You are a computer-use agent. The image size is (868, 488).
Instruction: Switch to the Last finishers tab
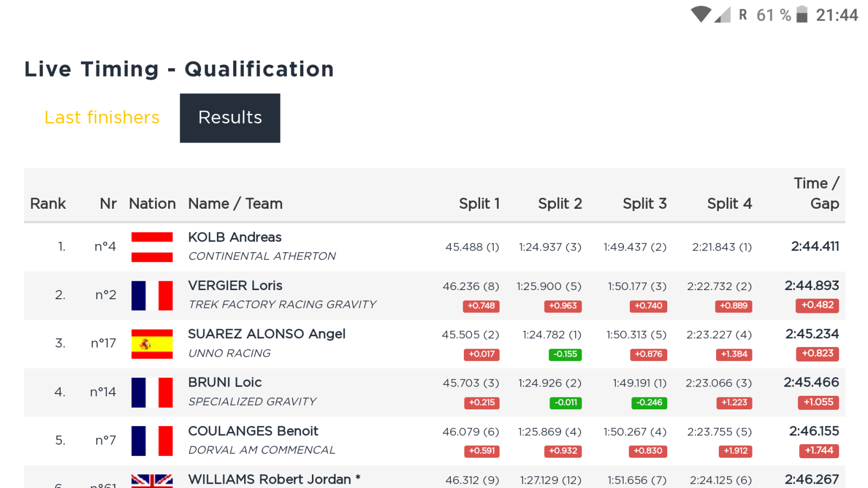point(102,118)
